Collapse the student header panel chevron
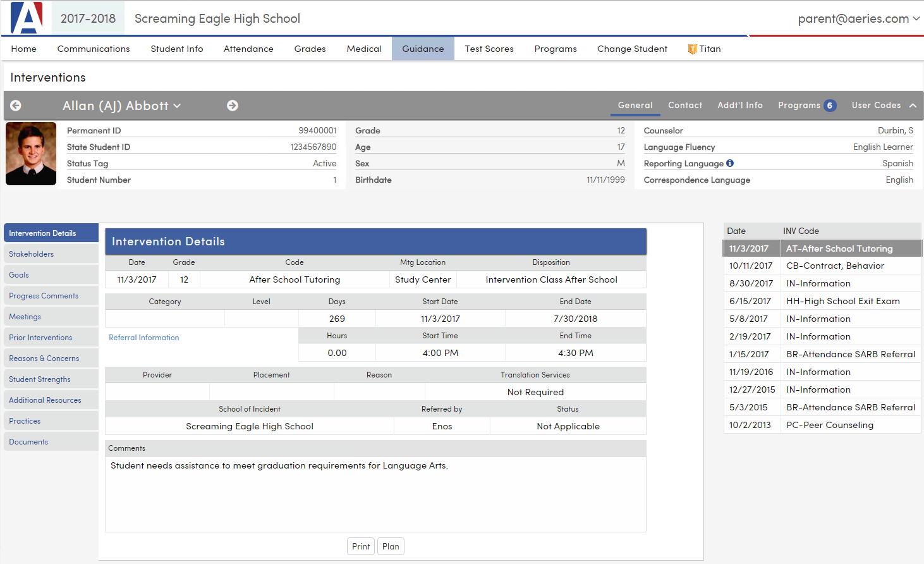Screen dimensions: 924x564 pos(913,106)
